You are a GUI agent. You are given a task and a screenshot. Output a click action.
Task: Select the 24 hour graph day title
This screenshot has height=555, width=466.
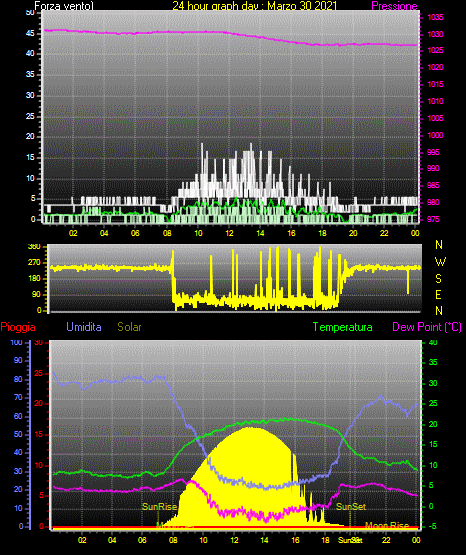click(254, 6)
